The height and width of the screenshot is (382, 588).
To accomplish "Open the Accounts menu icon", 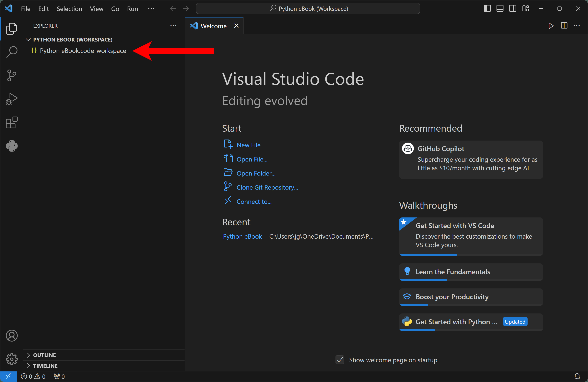I will pos(12,336).
